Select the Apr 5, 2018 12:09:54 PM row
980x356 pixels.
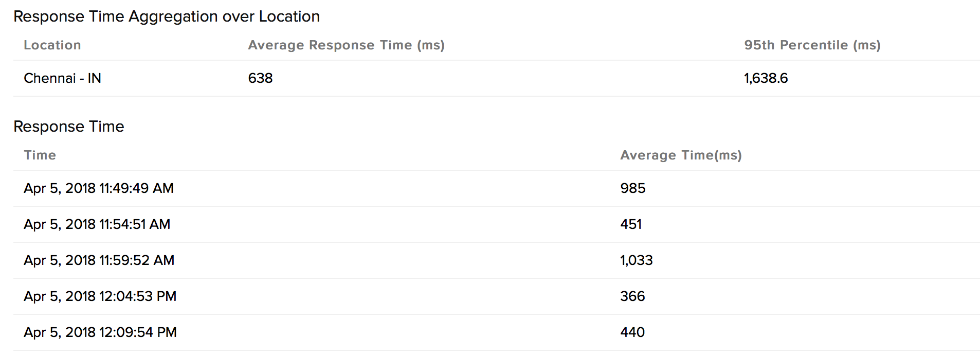[100, 332]
